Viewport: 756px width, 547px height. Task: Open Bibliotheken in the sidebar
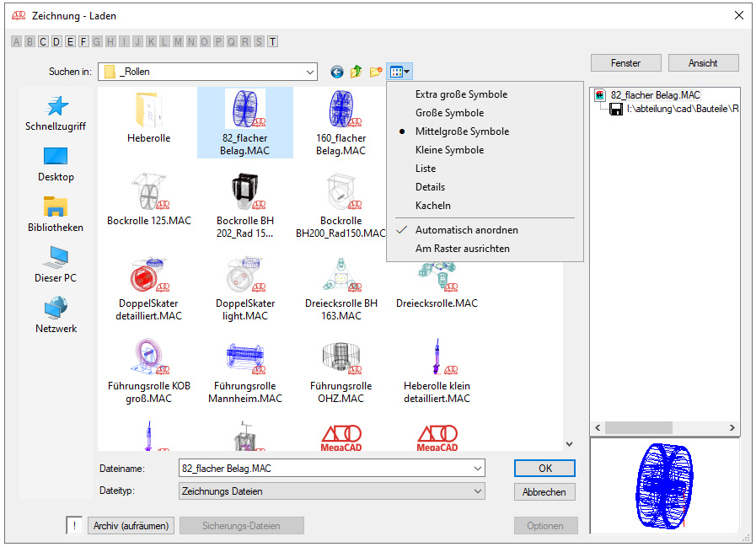point(56,215)
